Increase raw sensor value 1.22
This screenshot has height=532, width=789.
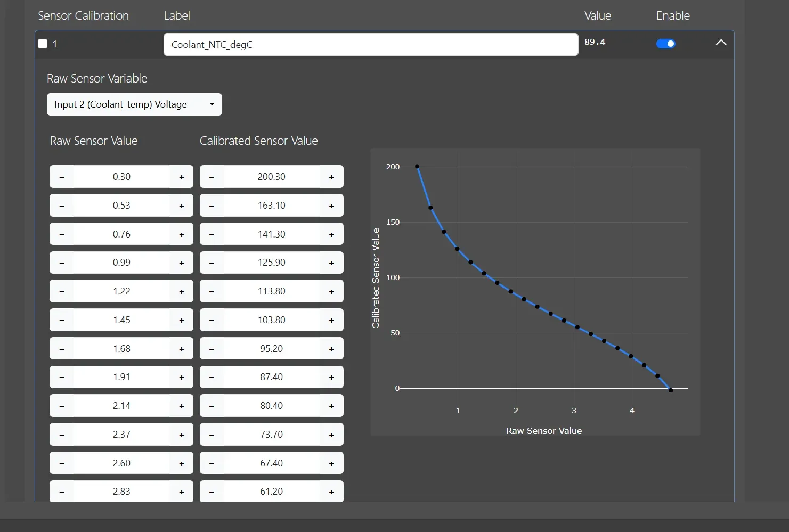pyautogui.click(x=182, y=291)
